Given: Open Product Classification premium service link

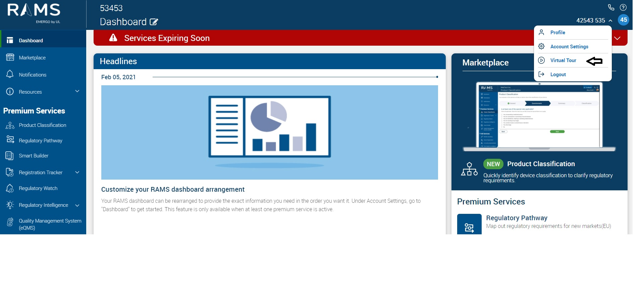Looking at the screenshot, I should [x=43, y=125].
